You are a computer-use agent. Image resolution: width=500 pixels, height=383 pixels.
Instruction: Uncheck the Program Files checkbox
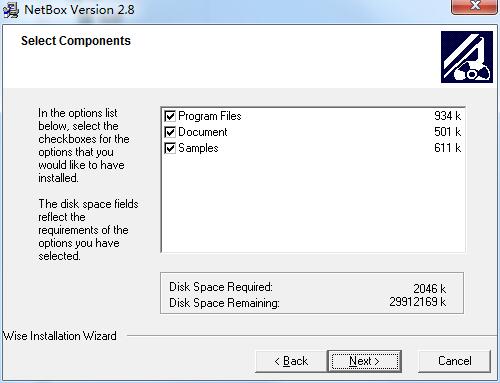[x=170, y=116]
